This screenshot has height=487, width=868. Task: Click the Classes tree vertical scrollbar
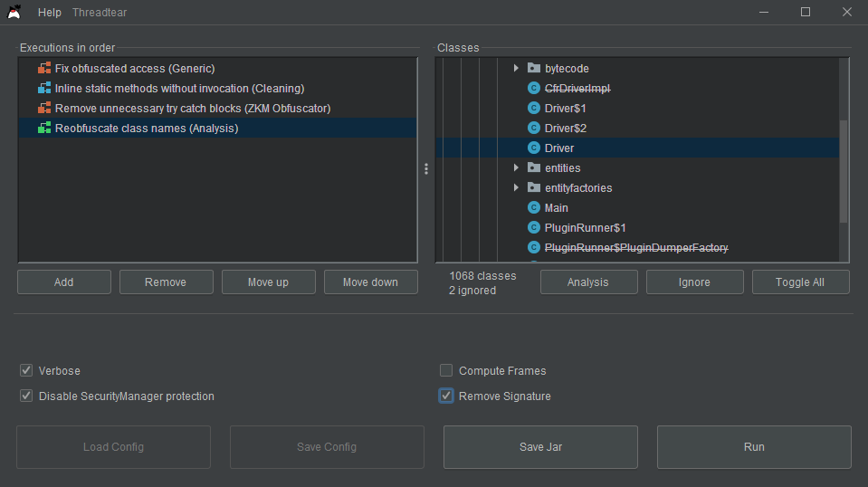click(x=844, y=172)
